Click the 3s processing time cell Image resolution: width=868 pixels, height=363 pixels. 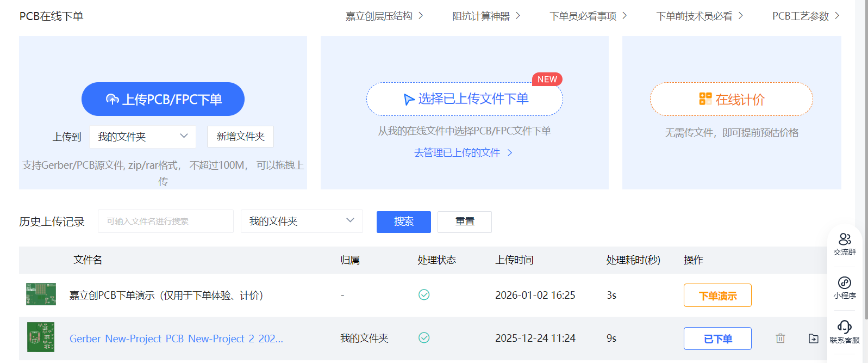(x=611, y=295)
